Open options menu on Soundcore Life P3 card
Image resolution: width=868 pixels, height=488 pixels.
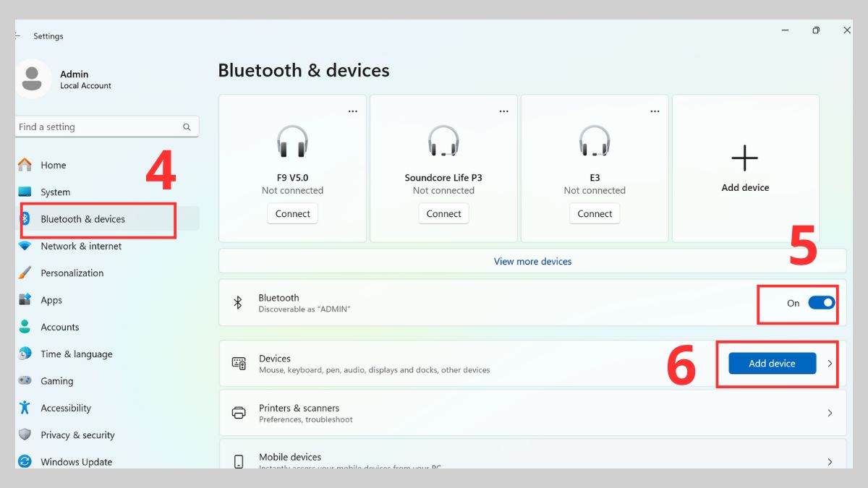503,111
